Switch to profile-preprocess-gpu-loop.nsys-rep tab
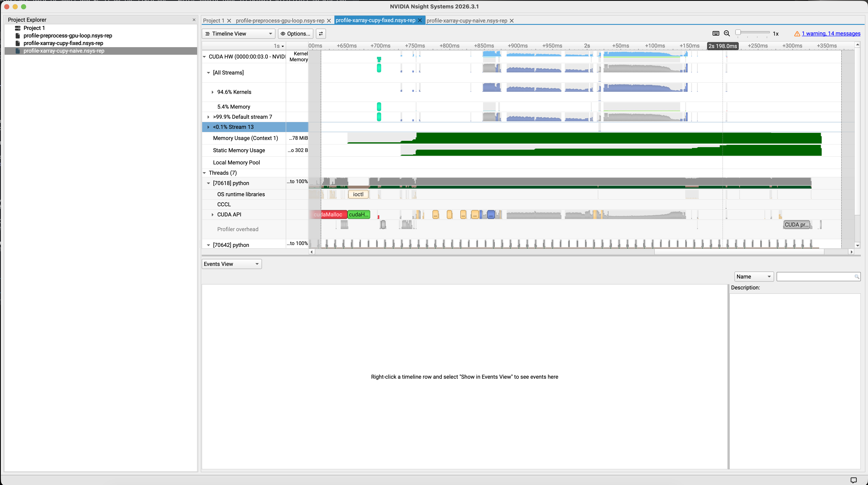The image size is (868, 485). click(280, 21)
